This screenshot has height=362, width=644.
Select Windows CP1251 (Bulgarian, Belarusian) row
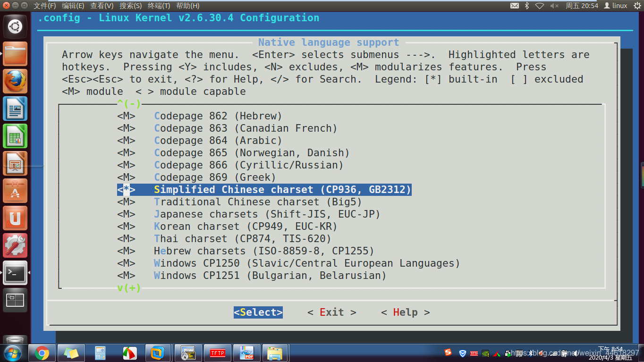[252, 276]
